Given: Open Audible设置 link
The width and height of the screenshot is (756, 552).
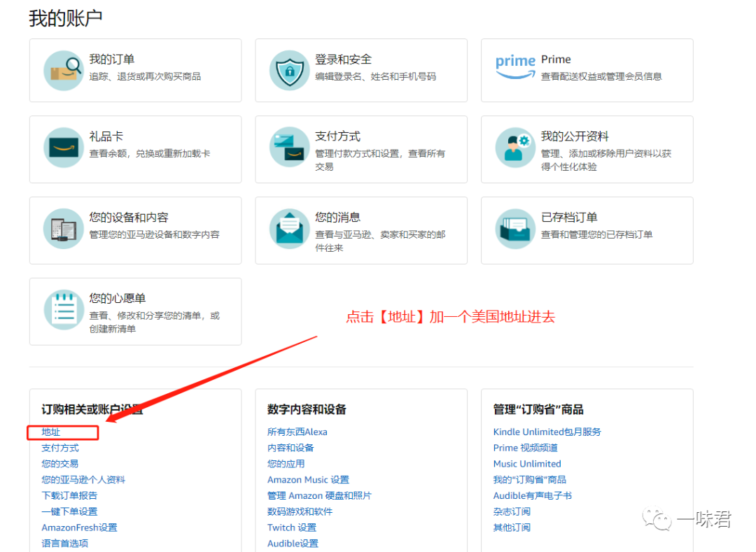Looking at the screenshot, I should (x=293, y=544).
